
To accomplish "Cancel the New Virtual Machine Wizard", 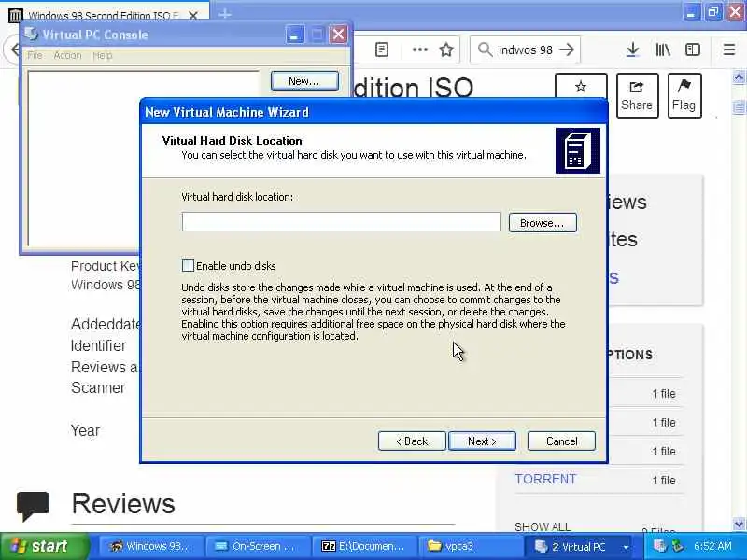I will pyautogui.click(x=561, y=441).
